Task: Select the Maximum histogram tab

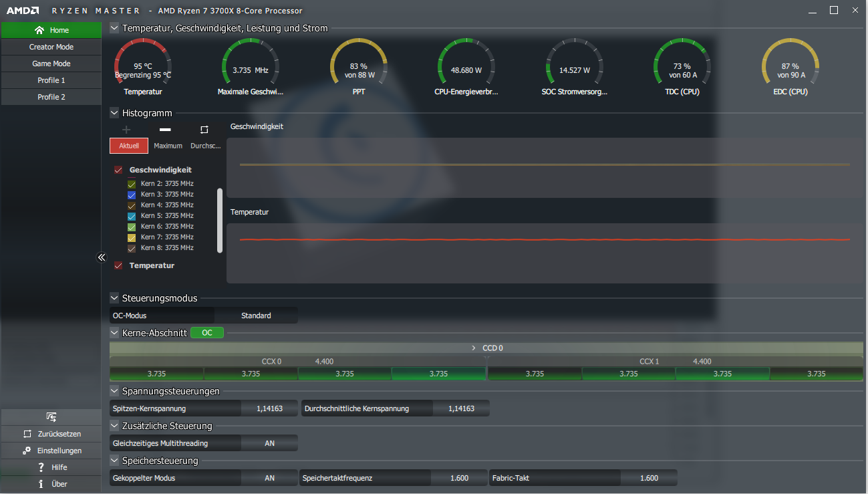Action: tap(168, 146)
